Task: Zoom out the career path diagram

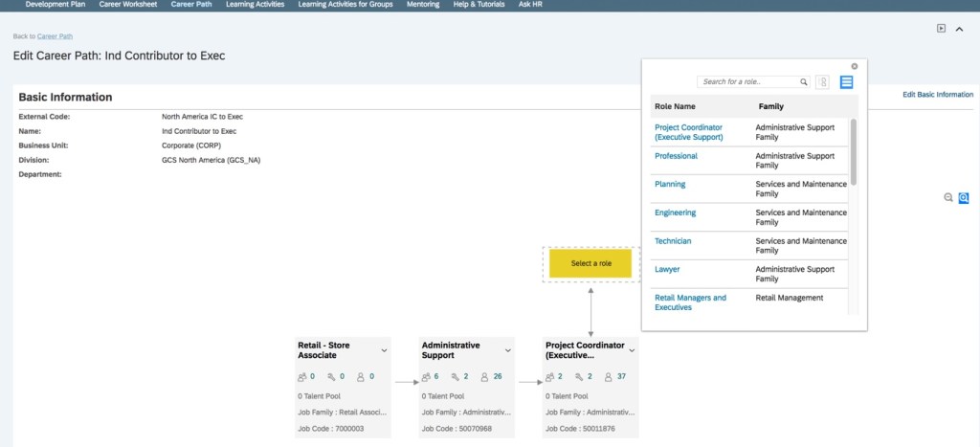Action: (948, 197)
